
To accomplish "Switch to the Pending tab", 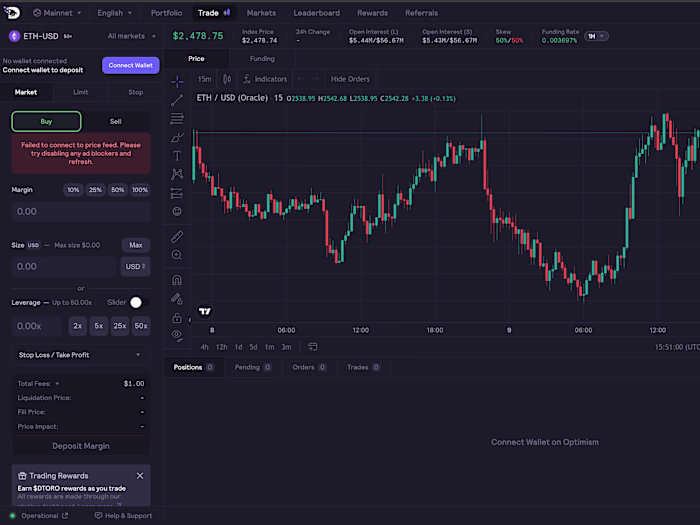I will pyautogui.click(x=253, y=367).
